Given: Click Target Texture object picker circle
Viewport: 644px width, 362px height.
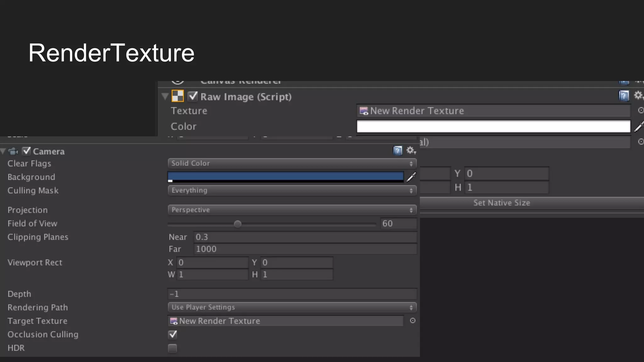Looking at the screenshot, I should 413,321.
